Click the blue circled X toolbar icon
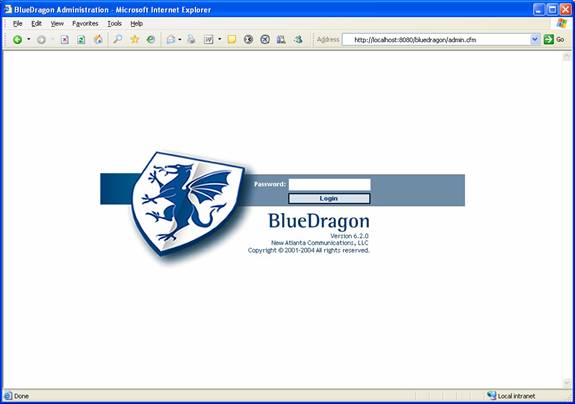This screenshot has height=404, width=575. [x=265, y=39]
